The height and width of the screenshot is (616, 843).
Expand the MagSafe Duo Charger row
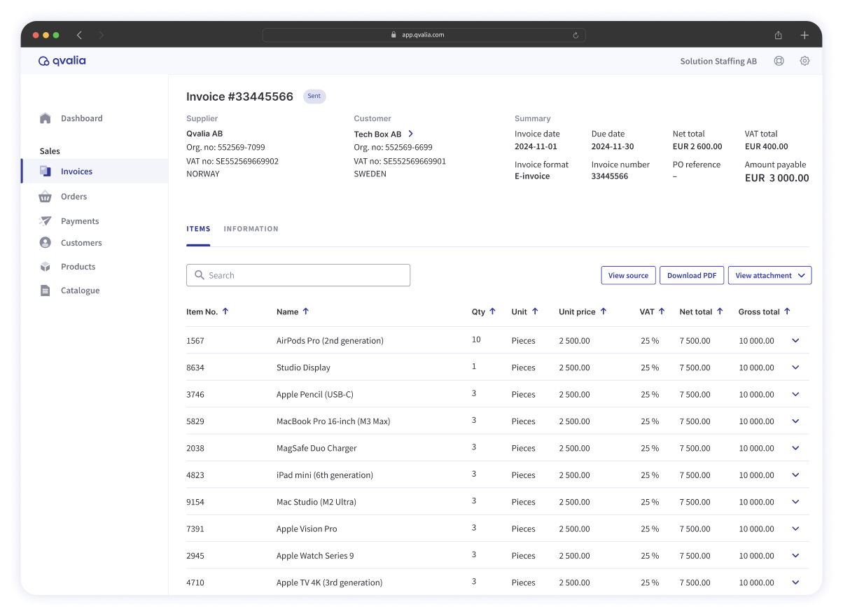pyautogui.click(x=795, y=448)
